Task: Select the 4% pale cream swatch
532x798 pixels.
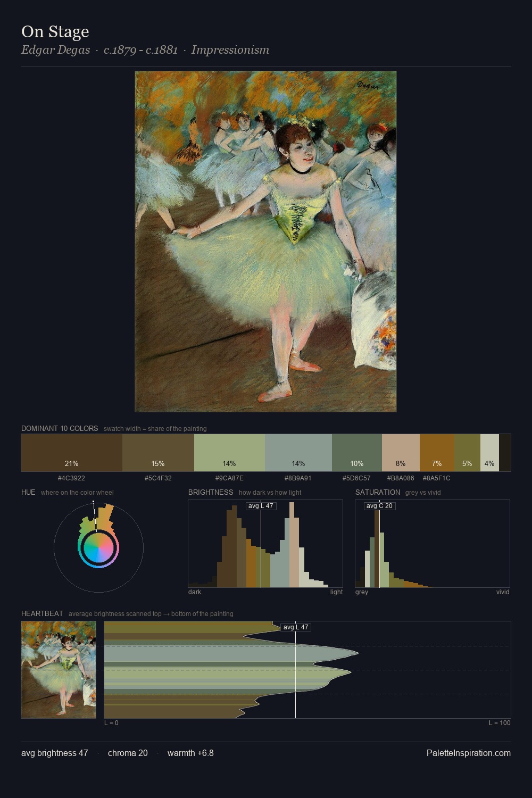Action: pos(489,453)
